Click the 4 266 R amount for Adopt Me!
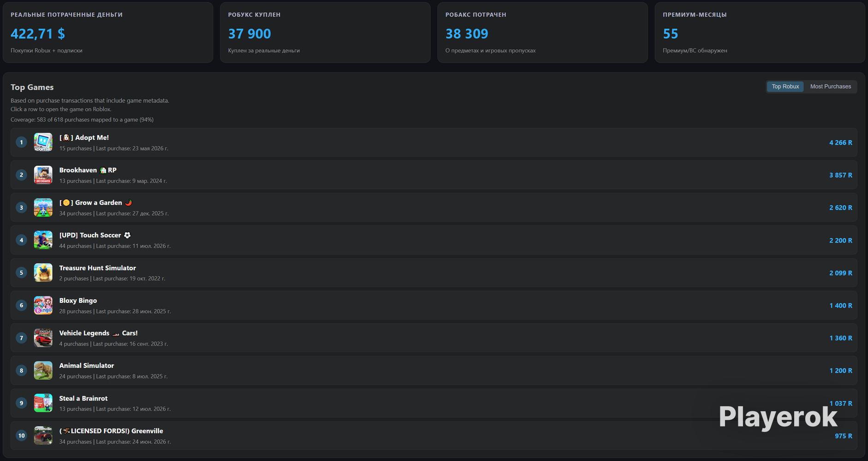The width and height of the screenshot is (868, 461). click(x=840, y=143)
